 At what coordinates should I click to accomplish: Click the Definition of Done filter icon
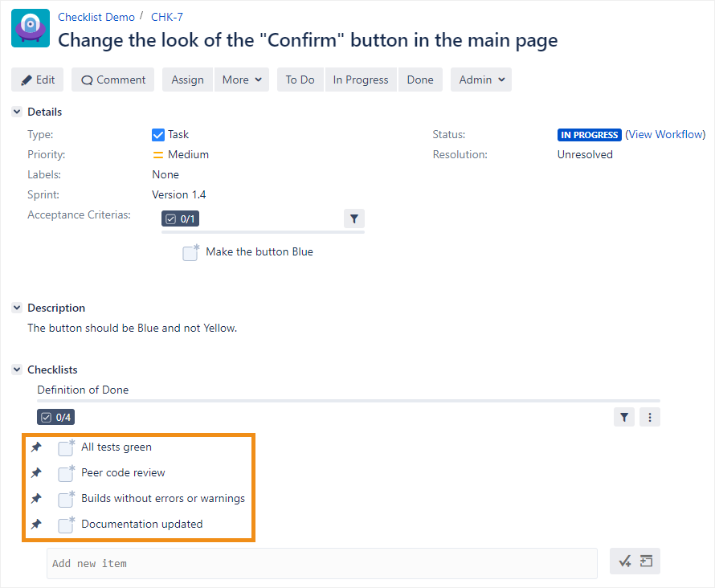[624, 417]
